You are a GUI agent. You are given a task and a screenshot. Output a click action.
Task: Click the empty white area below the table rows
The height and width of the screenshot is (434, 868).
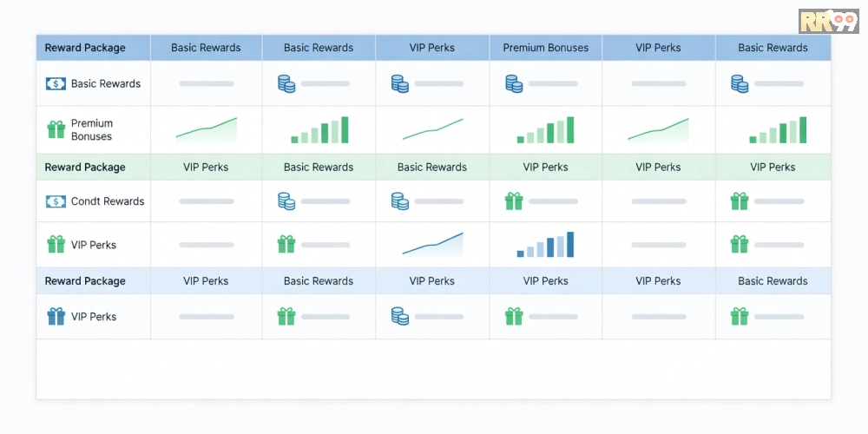[x=432, y=369]
